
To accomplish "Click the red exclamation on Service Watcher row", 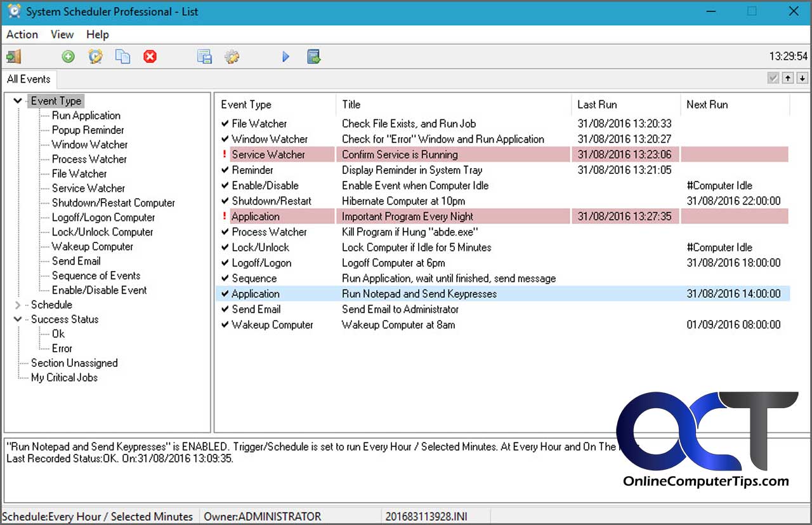I will coord(225,154).
